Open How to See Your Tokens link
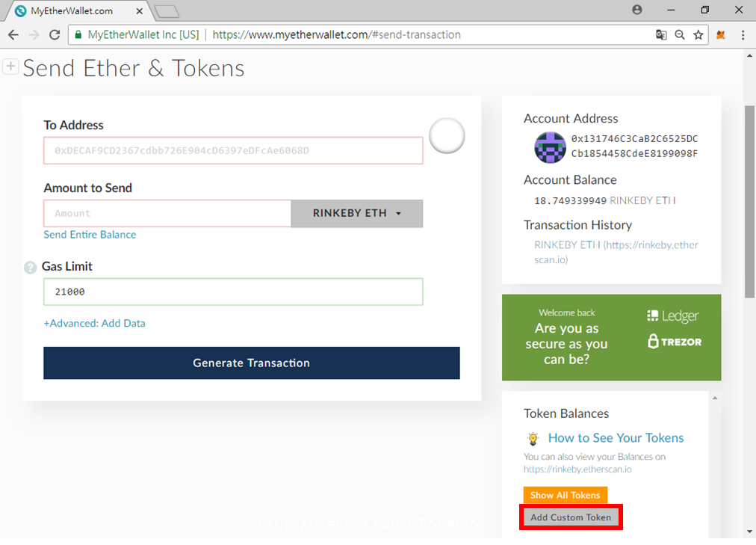This screenshot has width=756, height=545. (616, 437)
